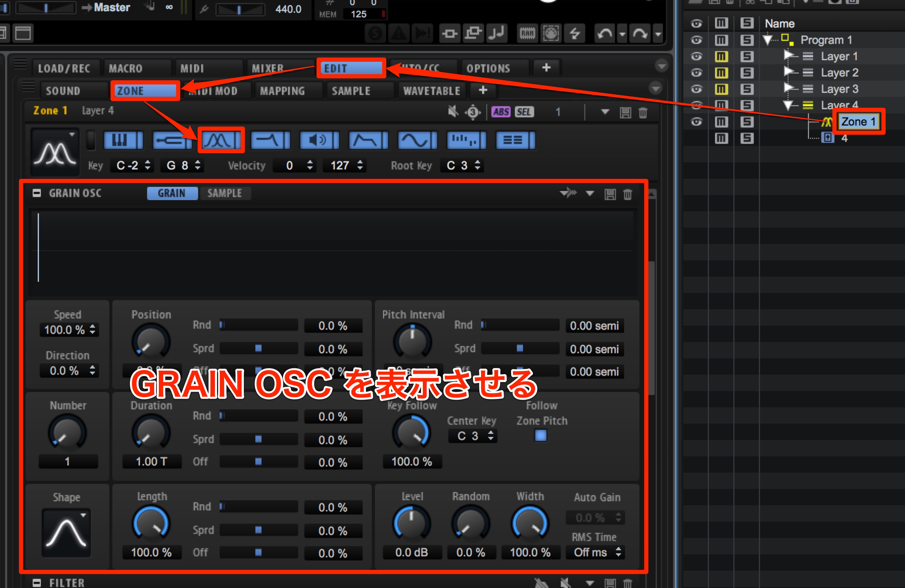Show the envelope section icon

point(368,140)
